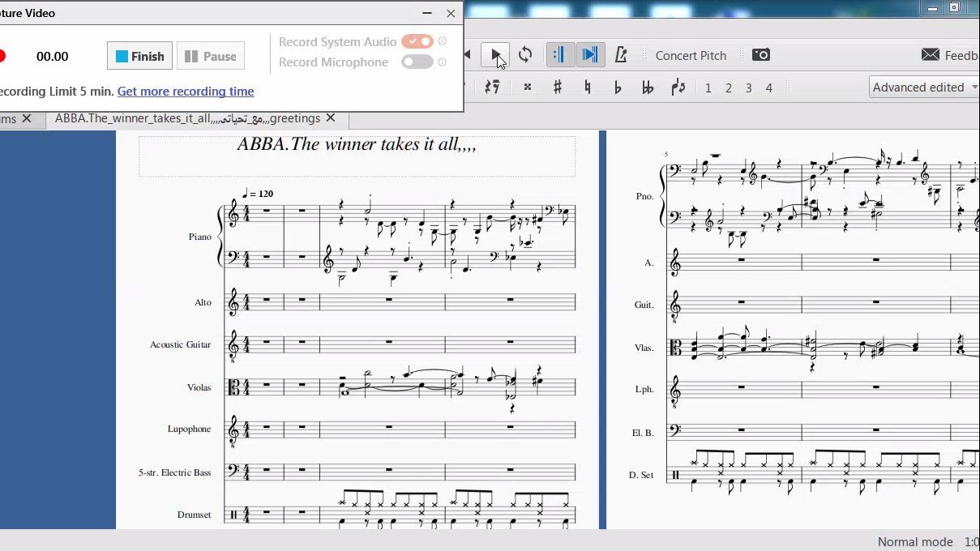Select the Alto instrument label
980x551 pixels.
203,302
